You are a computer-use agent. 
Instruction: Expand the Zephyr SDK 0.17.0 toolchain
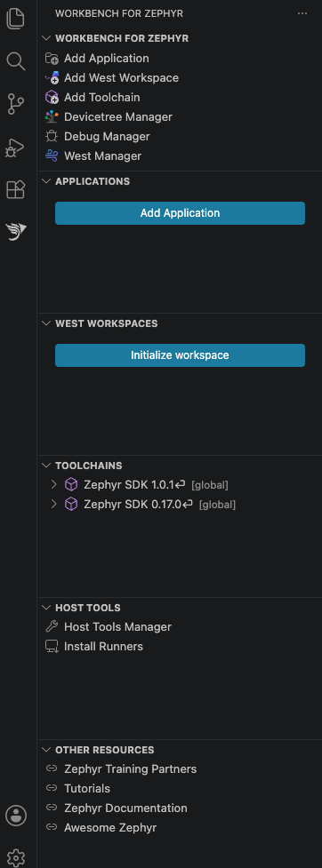coord(53,505)
